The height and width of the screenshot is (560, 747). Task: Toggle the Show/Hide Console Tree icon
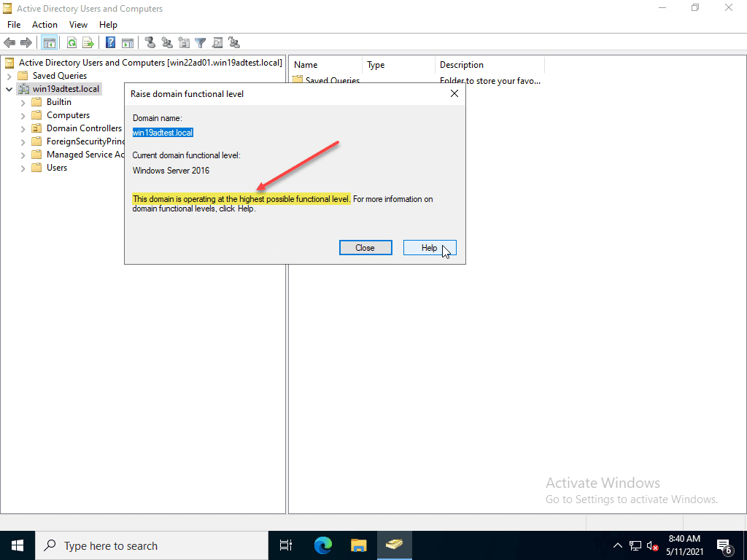pyautogui.click(x=49, y=42)
